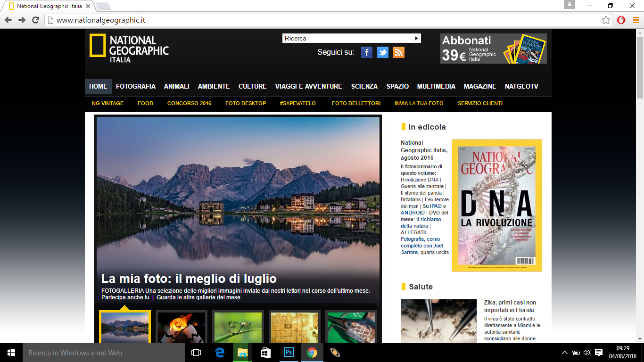Open the FOTOGRAFIA section

point(136,86)
